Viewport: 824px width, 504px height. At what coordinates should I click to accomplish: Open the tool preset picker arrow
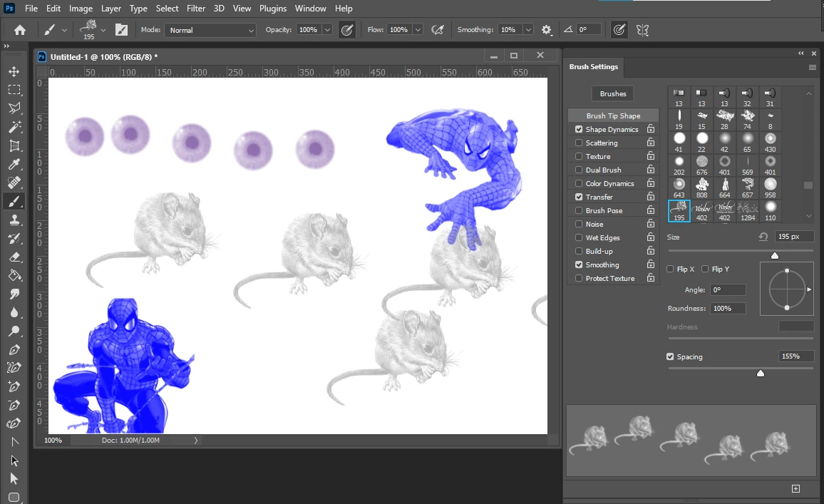click(x=64, y=30)
